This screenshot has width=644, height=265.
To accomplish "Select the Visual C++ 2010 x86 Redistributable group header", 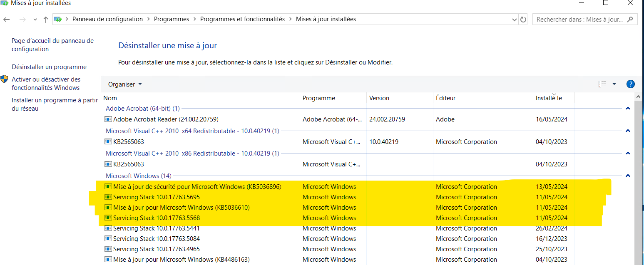I will click(x=192, y=154).
